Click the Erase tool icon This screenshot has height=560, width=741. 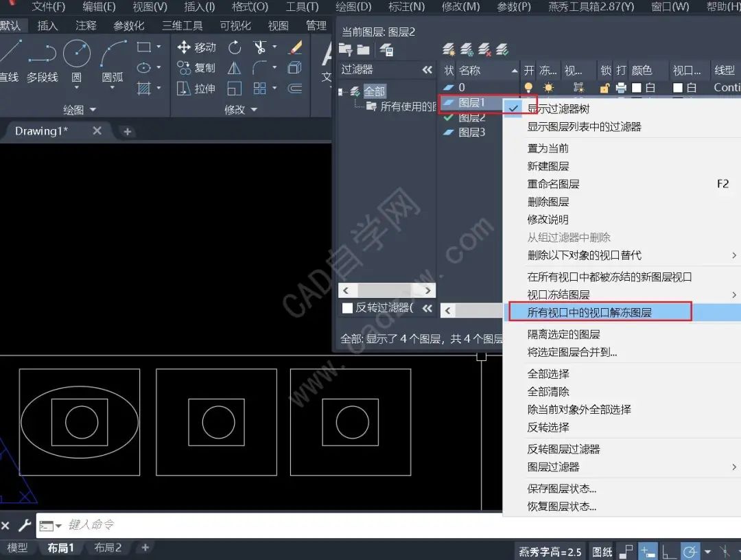pyautogui.click(x=295, y=47)
